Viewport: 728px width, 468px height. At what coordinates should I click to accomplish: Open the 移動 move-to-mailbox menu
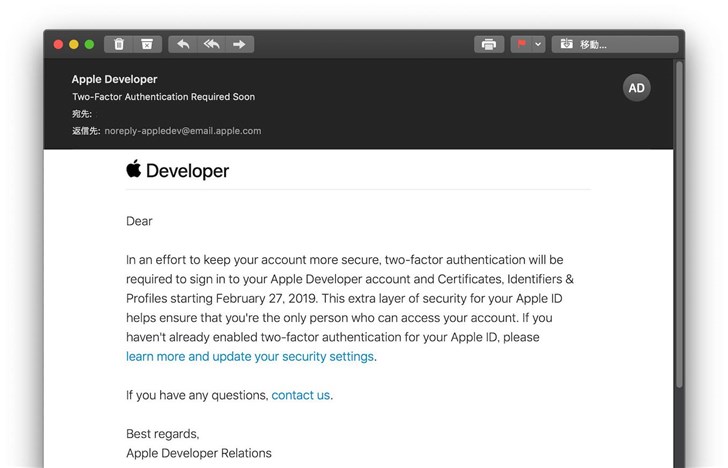(x=615, y=44)
